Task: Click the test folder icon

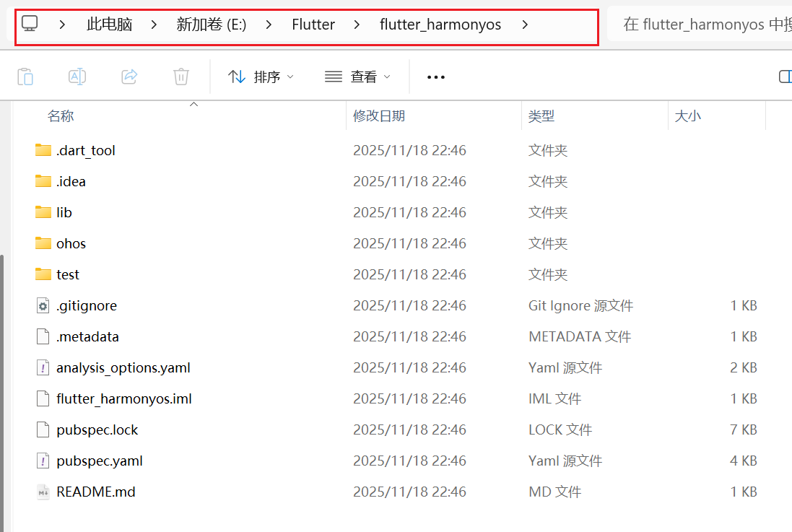Action: pyautogui.click(x=43, y=274)
